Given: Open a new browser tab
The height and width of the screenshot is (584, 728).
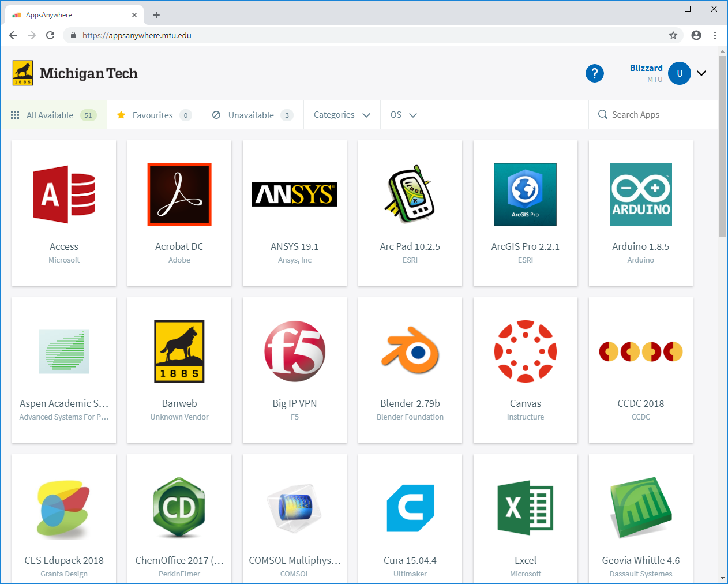Looking at the screenshot, I should pos(156,15).
